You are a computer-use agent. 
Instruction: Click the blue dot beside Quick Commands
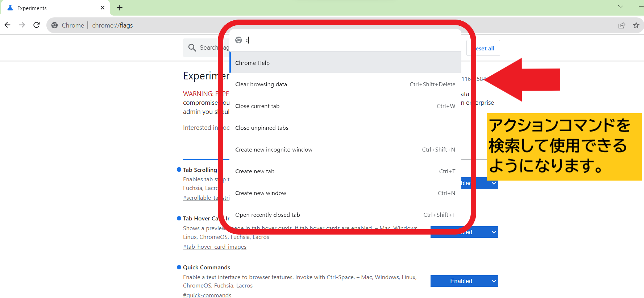click(179, 267)
